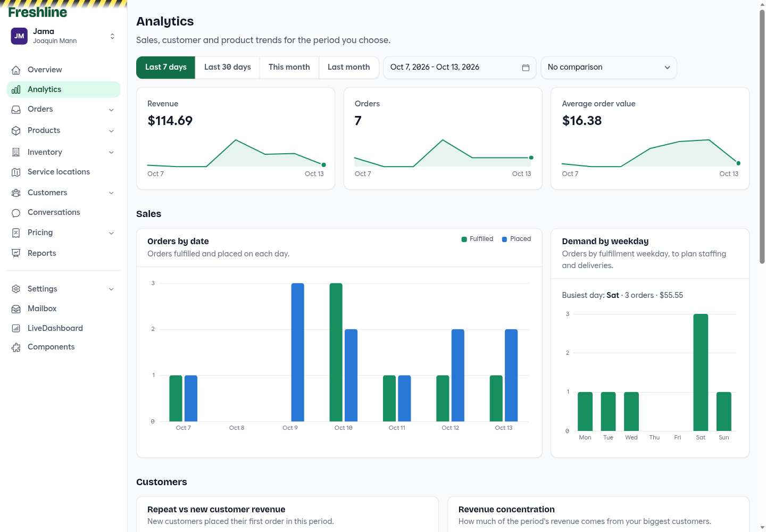Expand the Products submenu chevron
766x532 pixels.
pos(111,131)
